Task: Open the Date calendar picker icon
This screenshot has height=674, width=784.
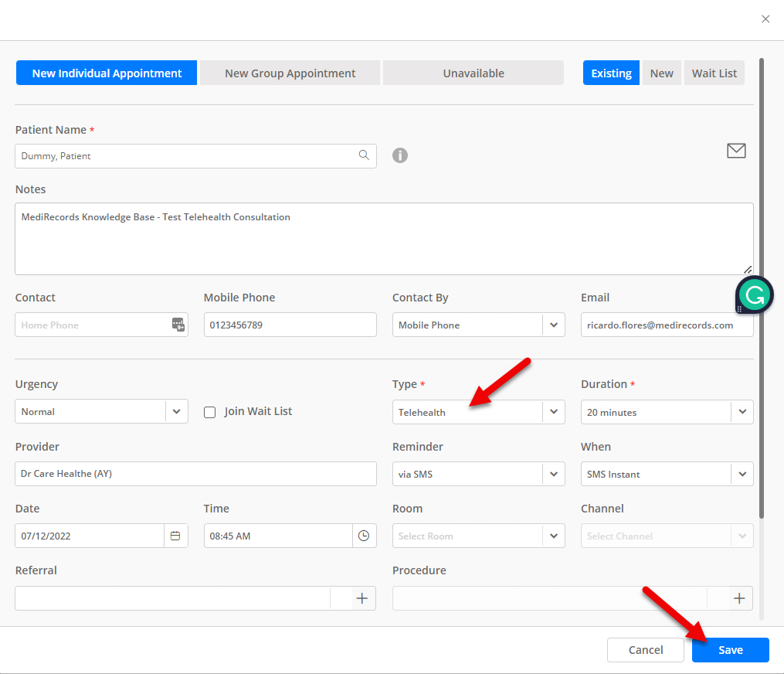Action: click(x=175, y=536)
